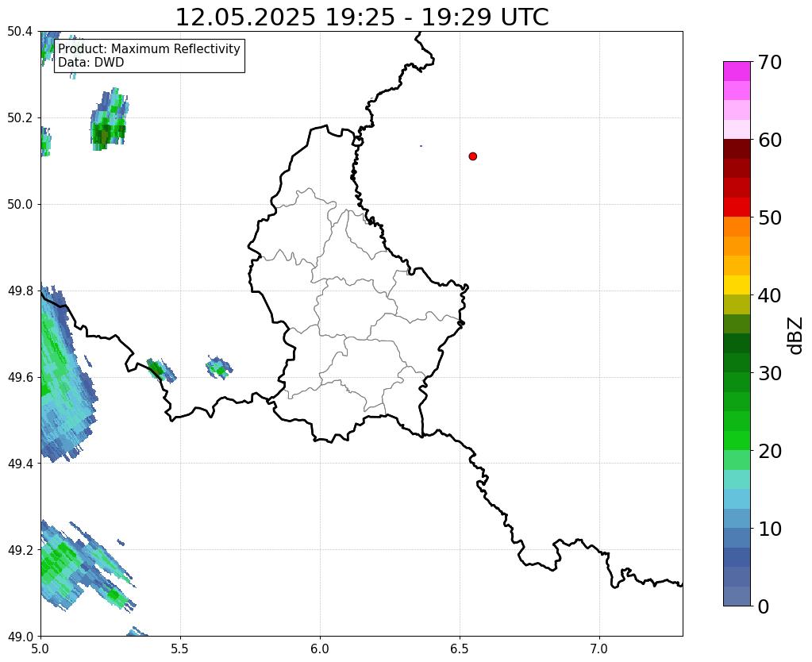812x662 pixels.
Task: Click the "Product: Maximum Reflectivity" legend text
Action: tap(149, 48)
